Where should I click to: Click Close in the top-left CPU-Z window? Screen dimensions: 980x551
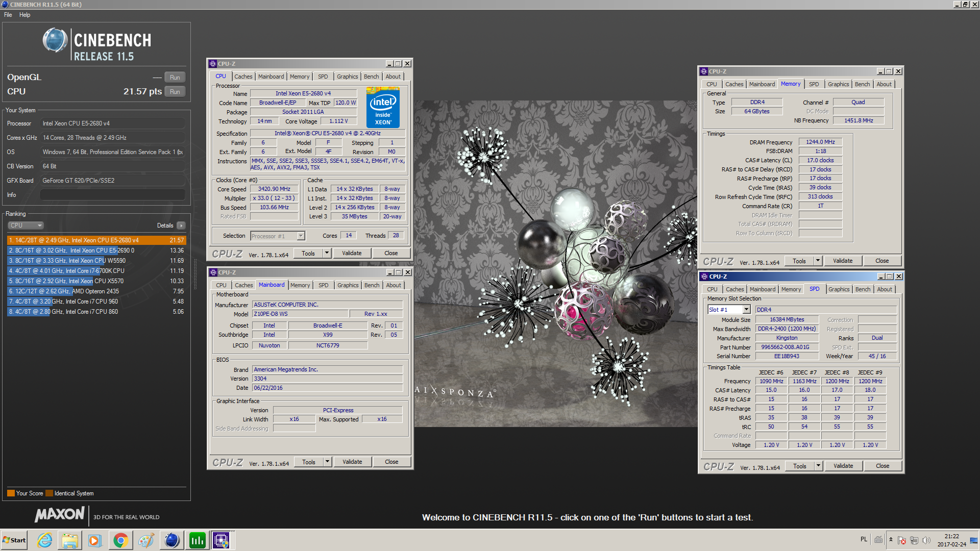(391, 254)
